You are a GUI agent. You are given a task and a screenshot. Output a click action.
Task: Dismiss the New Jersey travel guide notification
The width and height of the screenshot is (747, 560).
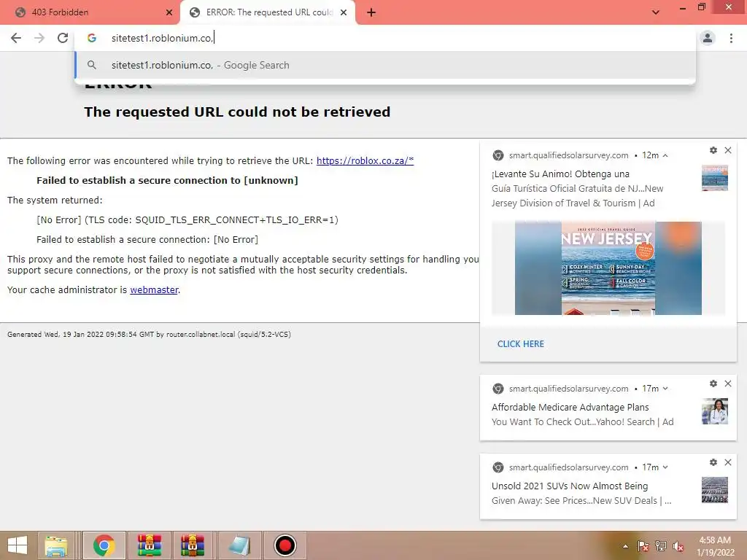tap(728, 150)
